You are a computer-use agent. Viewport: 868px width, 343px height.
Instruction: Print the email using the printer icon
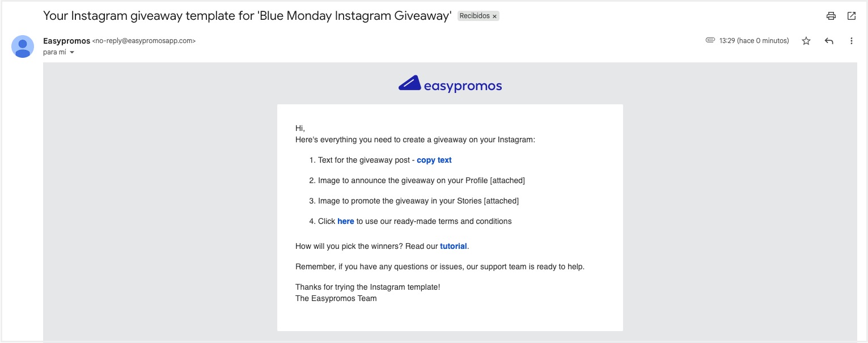[830, 16]
